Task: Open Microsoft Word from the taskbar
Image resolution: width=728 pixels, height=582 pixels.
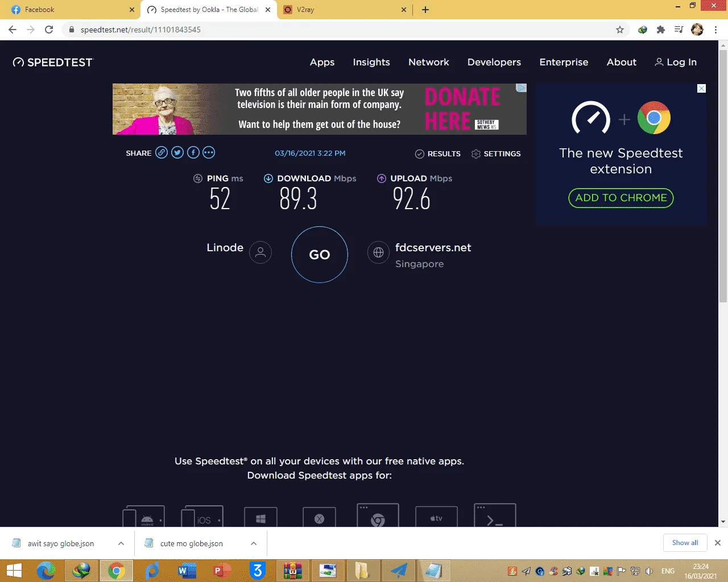Action: pyautogui.click(x=187, y=571)
